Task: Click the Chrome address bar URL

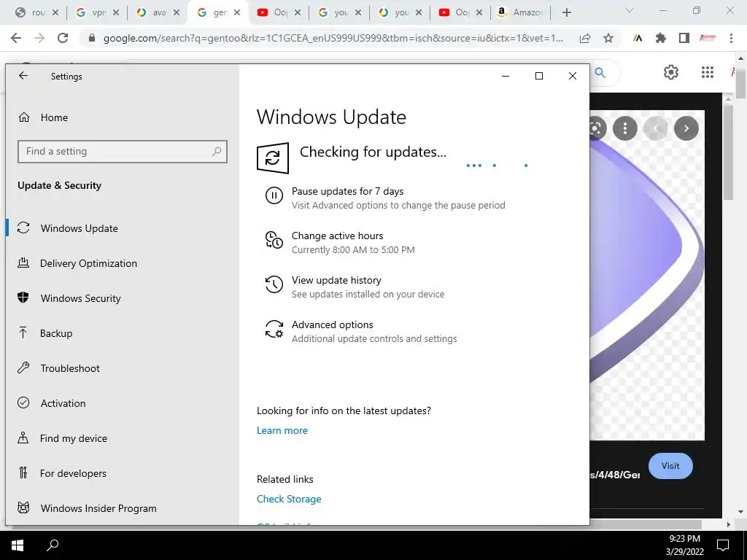Action: pos(333,39)
